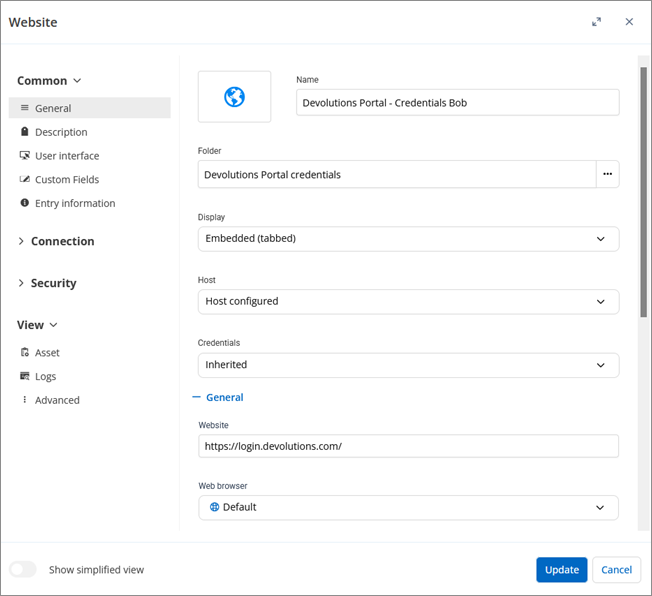652x596 pixels.
Task: Click the Folder browse ellipsis button
Action: tap(608, 174)
